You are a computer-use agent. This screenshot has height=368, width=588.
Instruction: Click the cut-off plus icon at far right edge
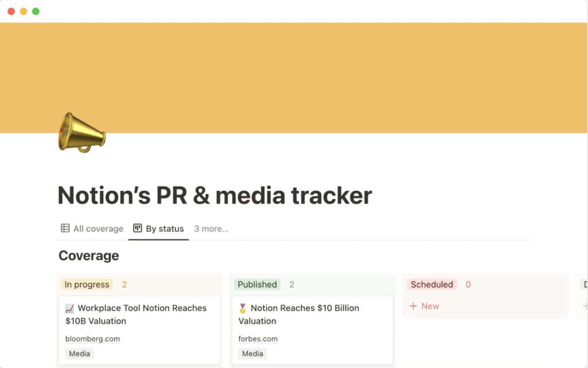[585, 306]
